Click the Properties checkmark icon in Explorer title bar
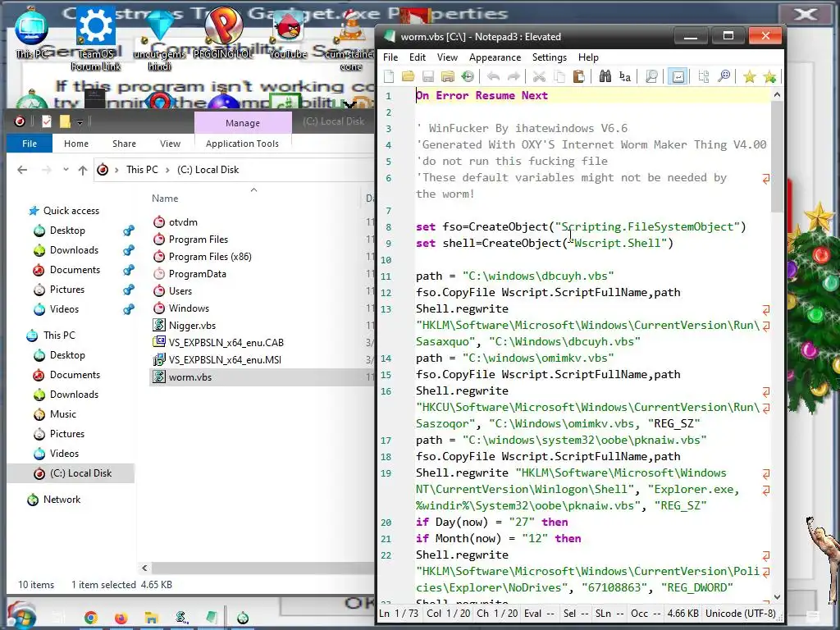The height and width of the screenshot is (630, 840). (47, 122)
